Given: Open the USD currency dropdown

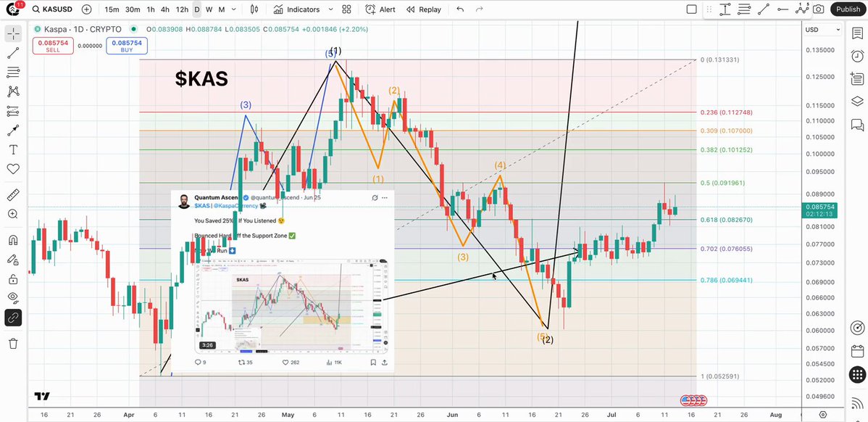Looking at the screenshot, I should (822, 29).
